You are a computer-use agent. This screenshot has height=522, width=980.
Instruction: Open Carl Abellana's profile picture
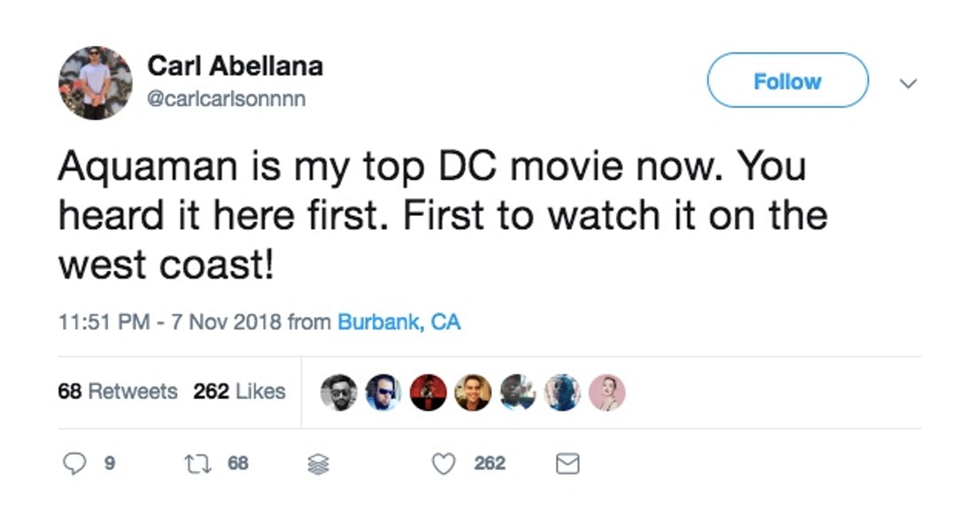pyautogui.click(x=95, y=82)
